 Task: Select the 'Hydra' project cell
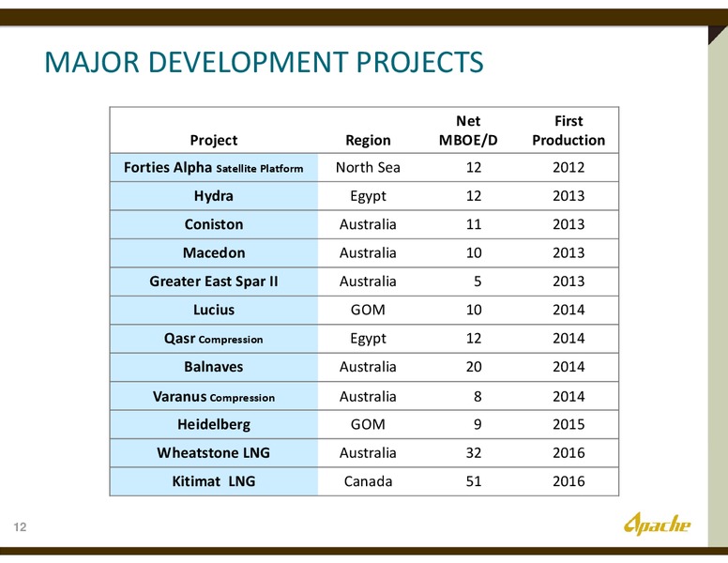click(214, 195)
